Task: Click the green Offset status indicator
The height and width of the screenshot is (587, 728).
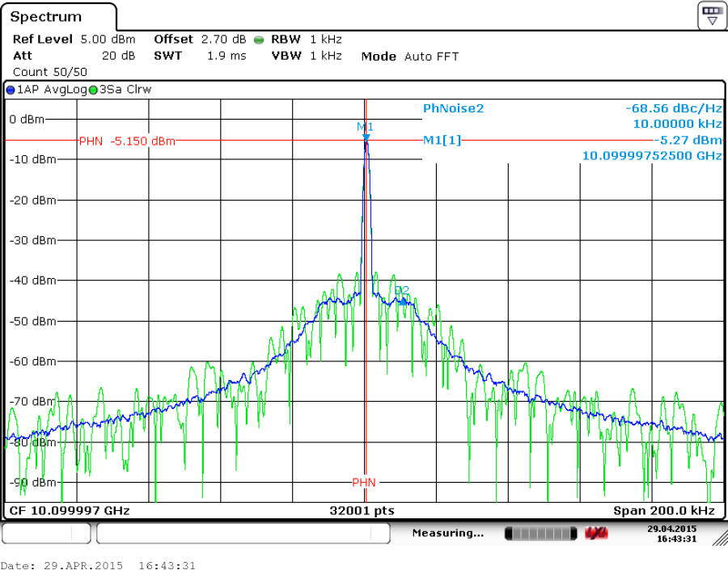Action: click(259, 40)
